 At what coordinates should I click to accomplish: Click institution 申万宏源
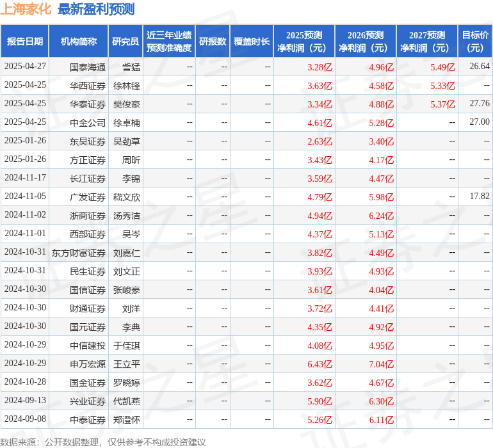pyautogui.click(x=88, y=364)
